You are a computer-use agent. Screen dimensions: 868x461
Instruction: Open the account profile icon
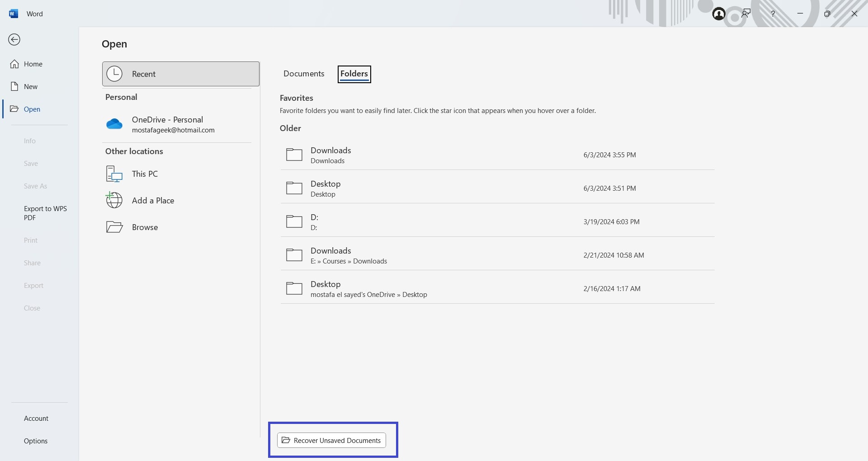[x=718, y=14]
